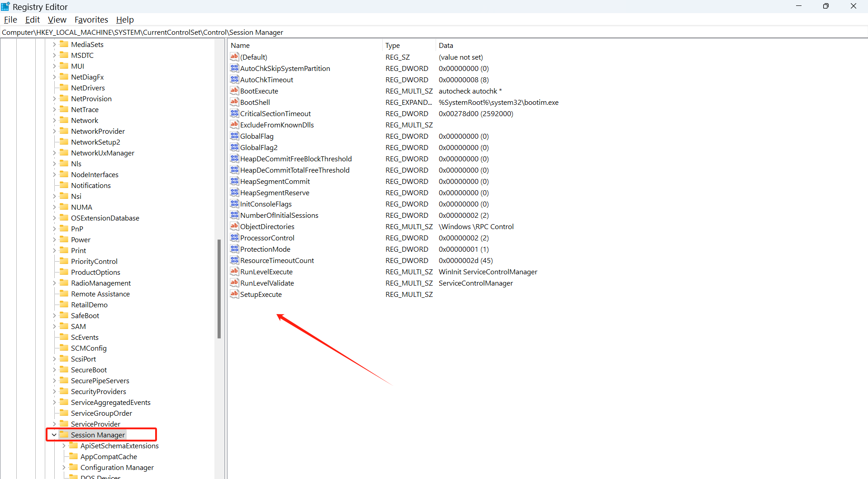The width and height of the screenshot is (868, 479).
Task: Click the (Default) value icon
Action: click(x=234, y=56)
